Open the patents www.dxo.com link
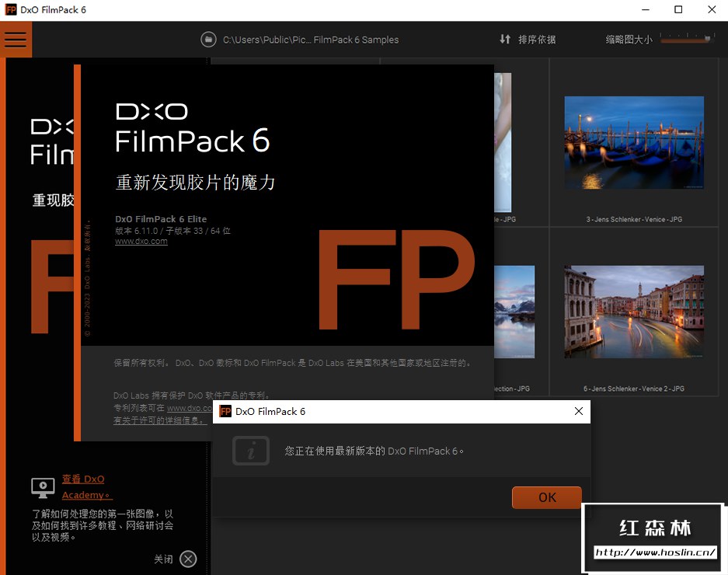This screenshot has height=575, width=728. coord(189,408)
